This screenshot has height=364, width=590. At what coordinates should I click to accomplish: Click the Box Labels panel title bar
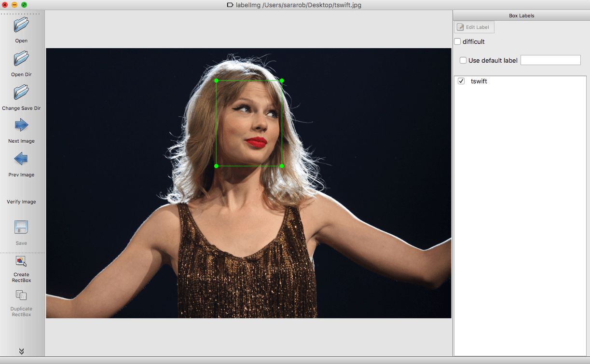(x=521, y=16)
